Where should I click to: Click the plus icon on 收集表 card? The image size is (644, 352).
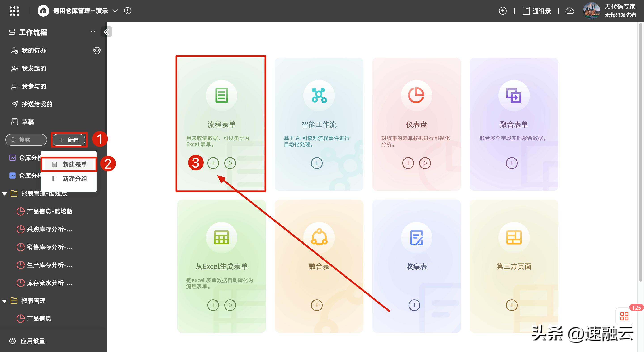click(x=414, y=305)
